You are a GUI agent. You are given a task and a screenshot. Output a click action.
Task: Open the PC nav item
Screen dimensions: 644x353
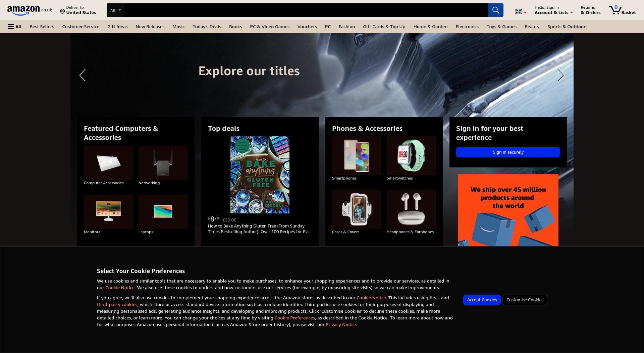(x=328, y=27)
